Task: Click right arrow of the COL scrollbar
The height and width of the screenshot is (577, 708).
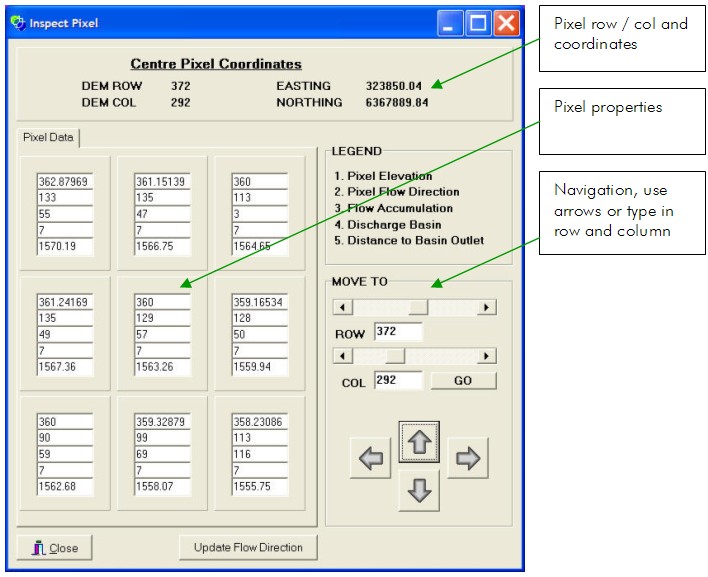Action: click(487, 356)
